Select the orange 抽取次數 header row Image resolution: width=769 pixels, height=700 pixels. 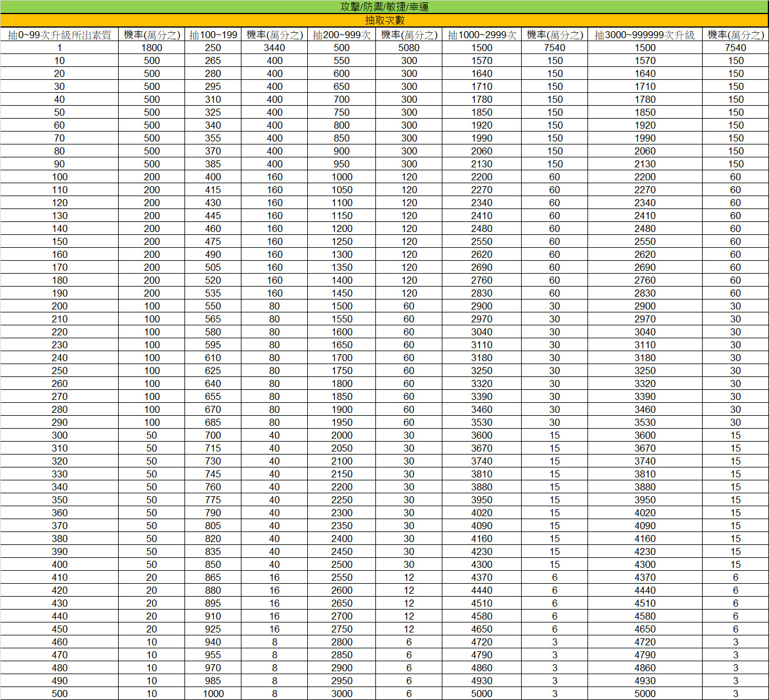pos(384,21)
